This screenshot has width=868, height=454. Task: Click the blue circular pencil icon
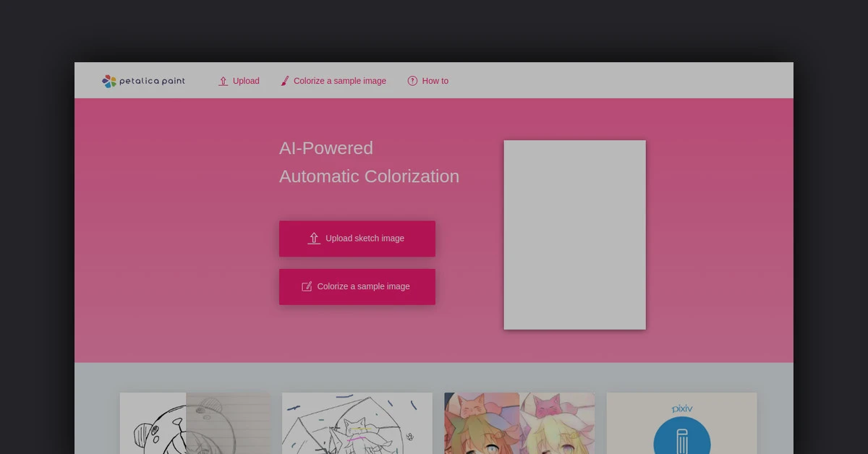point(681,440)
